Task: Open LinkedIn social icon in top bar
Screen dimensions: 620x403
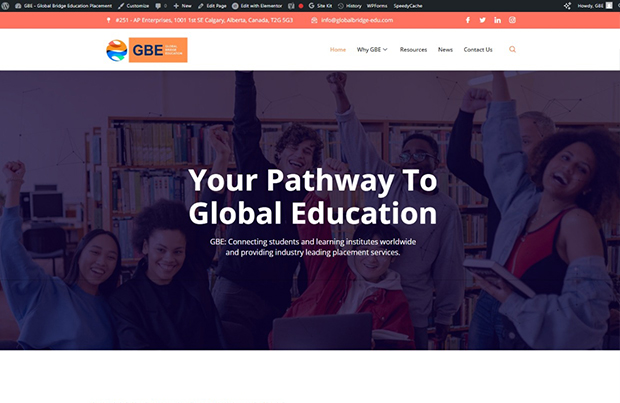Action: point(497,20)
